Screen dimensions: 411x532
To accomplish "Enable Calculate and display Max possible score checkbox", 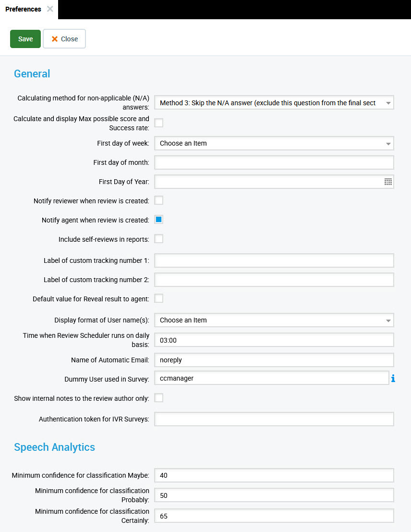I will pos(158,123).
